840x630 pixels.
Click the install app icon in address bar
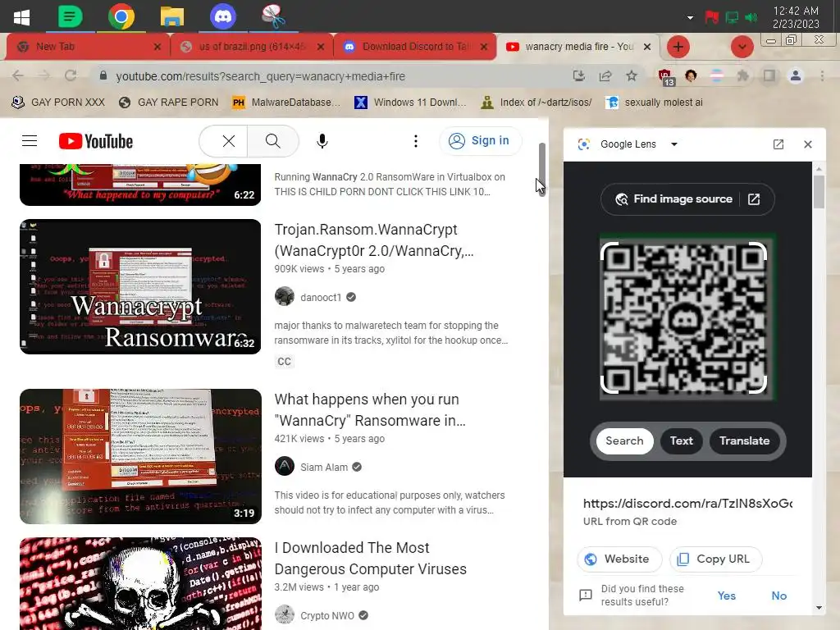(x=578, y=75)
